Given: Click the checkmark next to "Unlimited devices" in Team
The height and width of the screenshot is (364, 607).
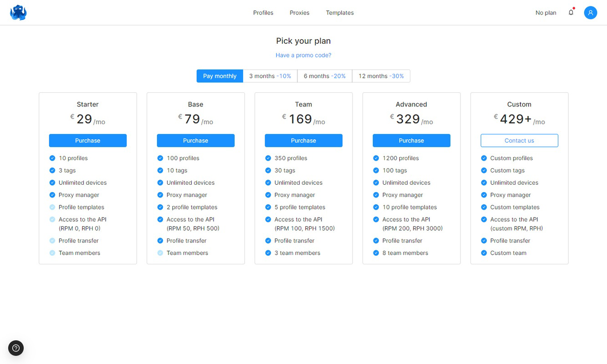Looking at the screenshot, I should pyautogui.click(x=268, y=182).
